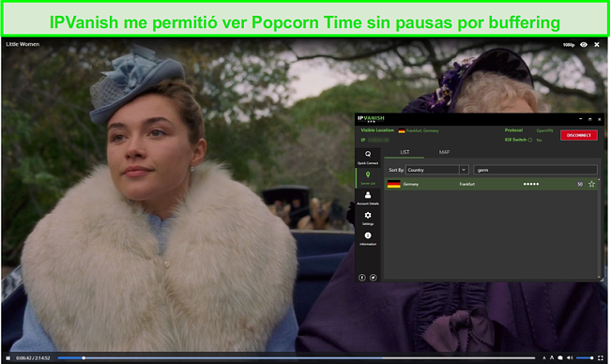Click the Little Women title text
This screenshot has height=364, width=610.
23,44
